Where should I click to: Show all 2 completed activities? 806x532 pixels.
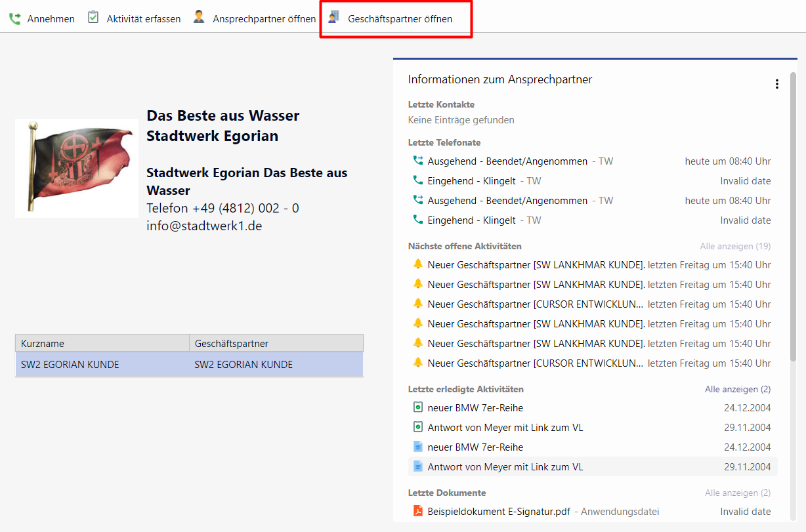click(738, 389)
